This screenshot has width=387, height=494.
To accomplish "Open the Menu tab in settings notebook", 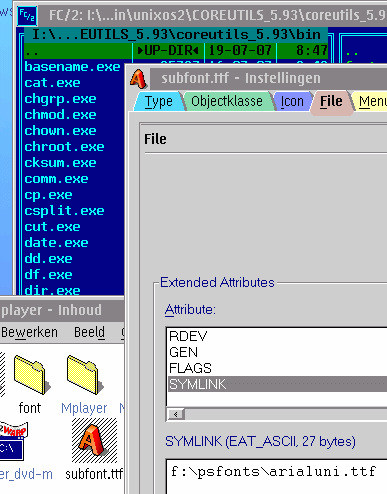I will [x=372, y=101].
